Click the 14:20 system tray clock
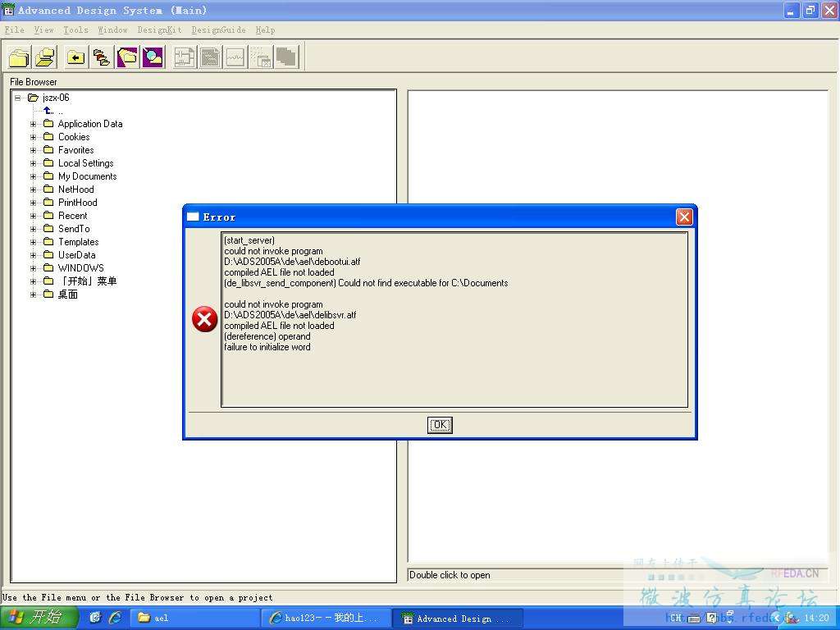This screenshot has height=630, width=840. click(816, 618)
